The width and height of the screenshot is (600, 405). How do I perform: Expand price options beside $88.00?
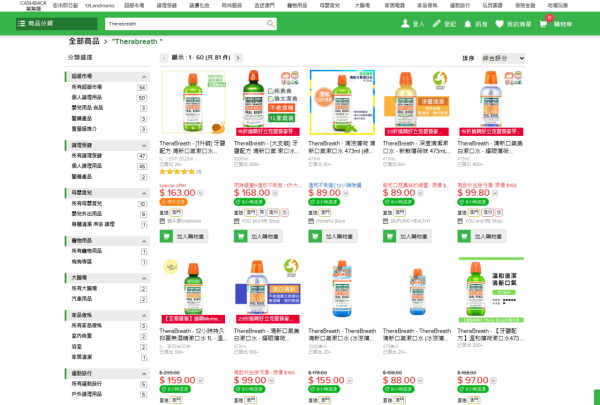(420, 381)
